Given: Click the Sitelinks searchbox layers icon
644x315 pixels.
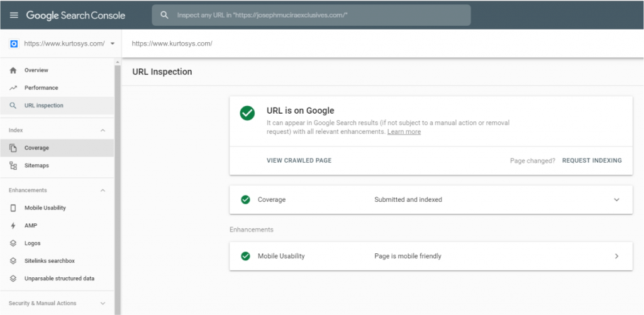Looking at the screenshot, I should [13, 261].
